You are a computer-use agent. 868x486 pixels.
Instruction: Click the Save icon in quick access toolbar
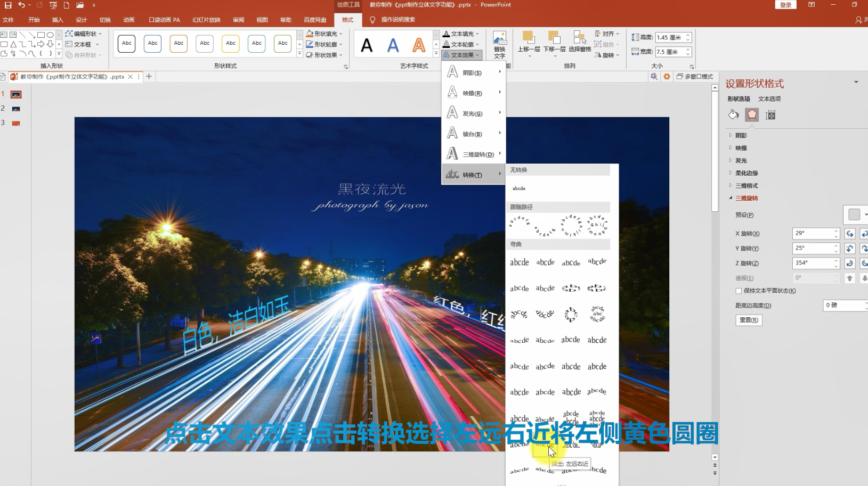(x=8, y=5)
